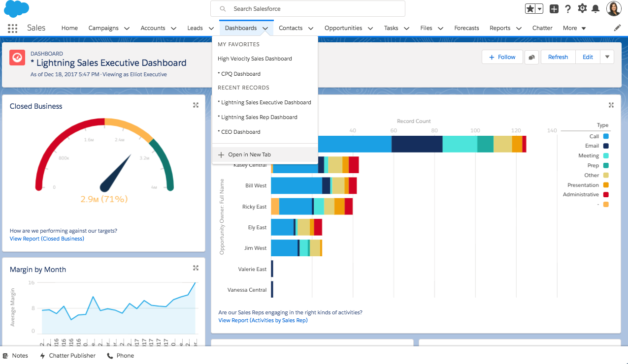Open the Global Actions plus icon
This screenshot has height=364, width=628.
(x=554, y=9)
